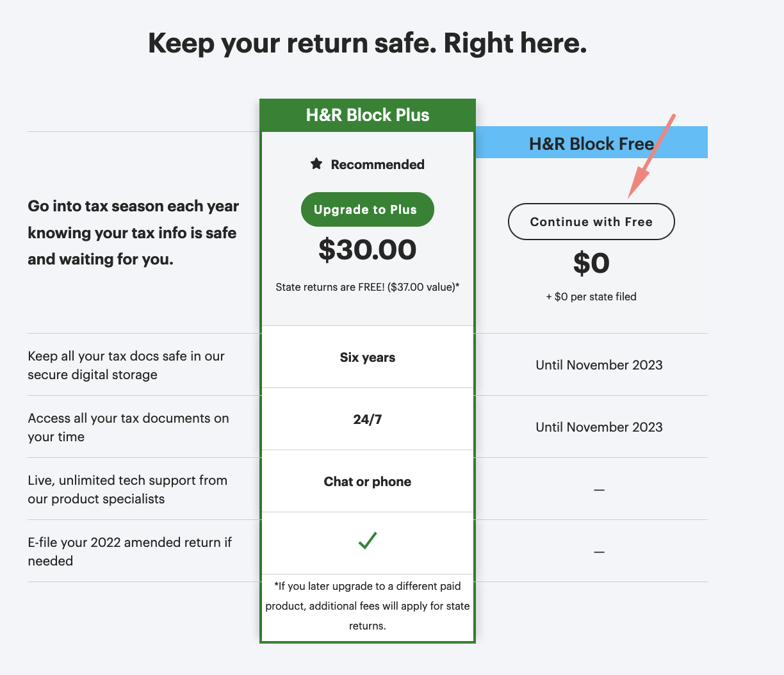The height and width of the screenshot is (675, 784).
Task: Click the additional fees footnote in Plus column
Action: point(368,606)
